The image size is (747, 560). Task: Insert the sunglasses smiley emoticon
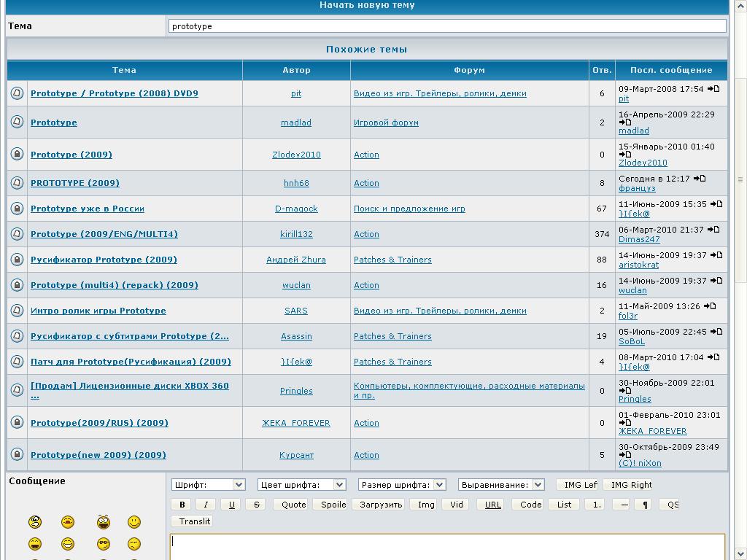103,544
